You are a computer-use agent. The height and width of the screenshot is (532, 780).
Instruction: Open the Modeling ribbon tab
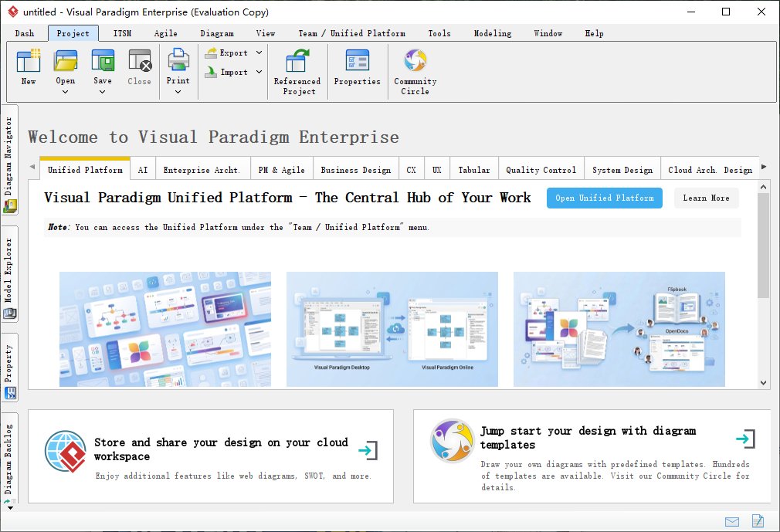pos(493,33)
